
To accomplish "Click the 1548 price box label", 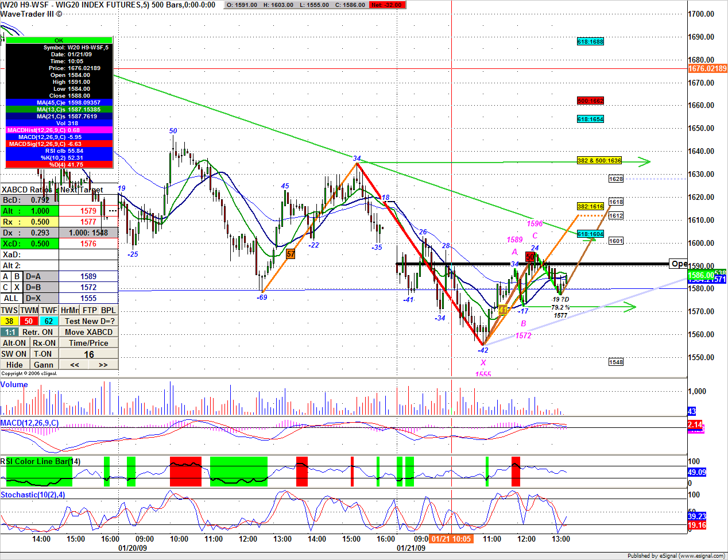I will [x=616, y=362].
